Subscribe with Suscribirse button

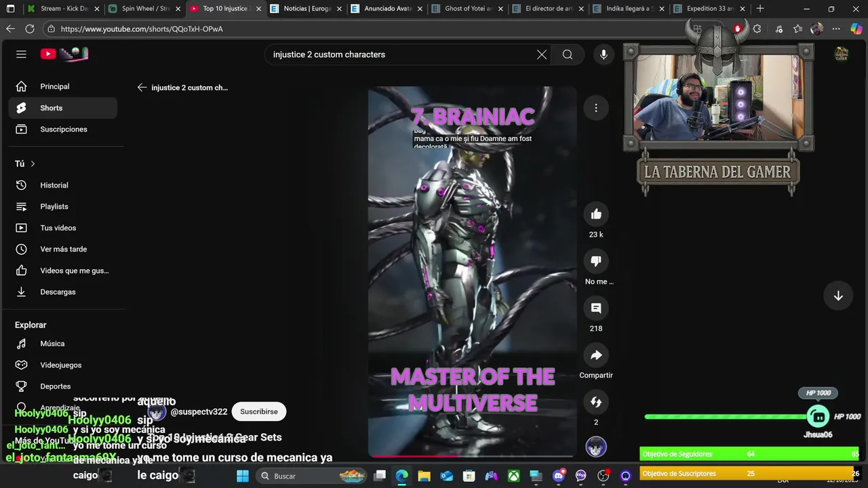[x=259, y=411]
